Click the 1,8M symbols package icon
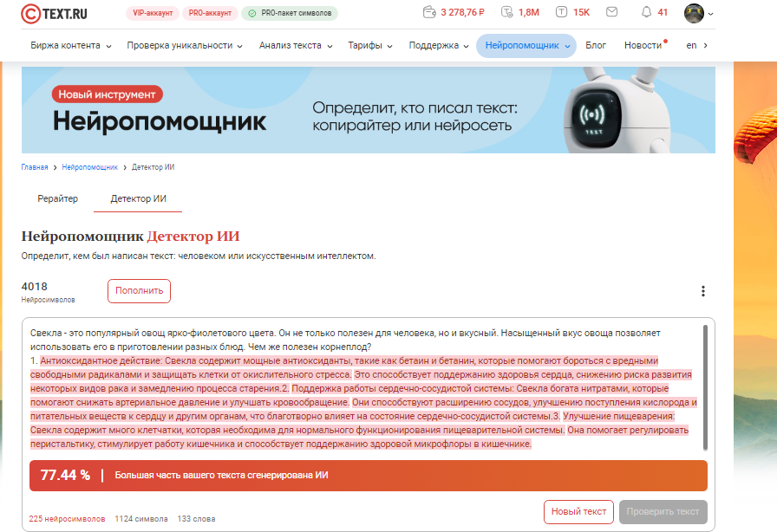 [507, 12]
